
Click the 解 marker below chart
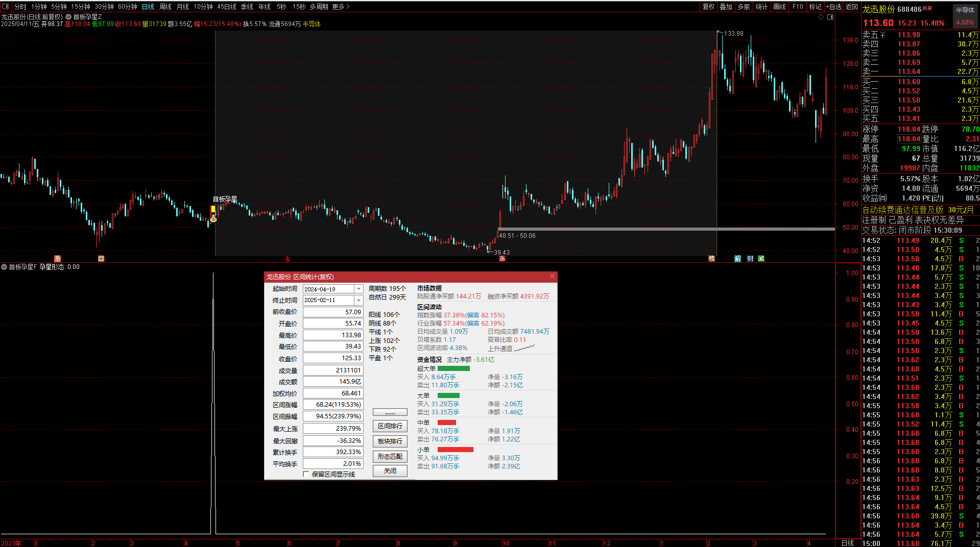(x=737, y=259)
